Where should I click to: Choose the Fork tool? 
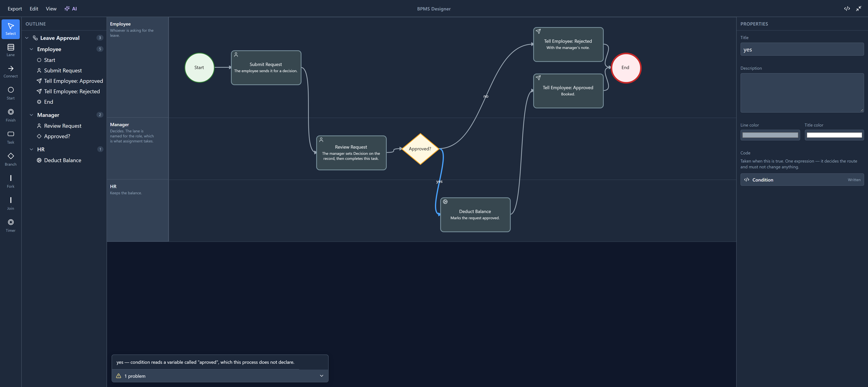coord(10,181)
